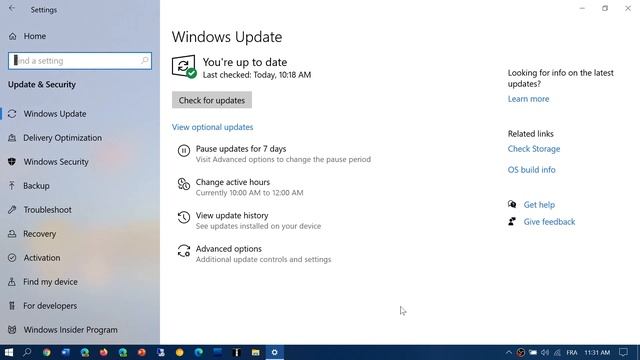
Task: Click the 11:31 AM taskbar clock
Action: click(x=597, y=353)
